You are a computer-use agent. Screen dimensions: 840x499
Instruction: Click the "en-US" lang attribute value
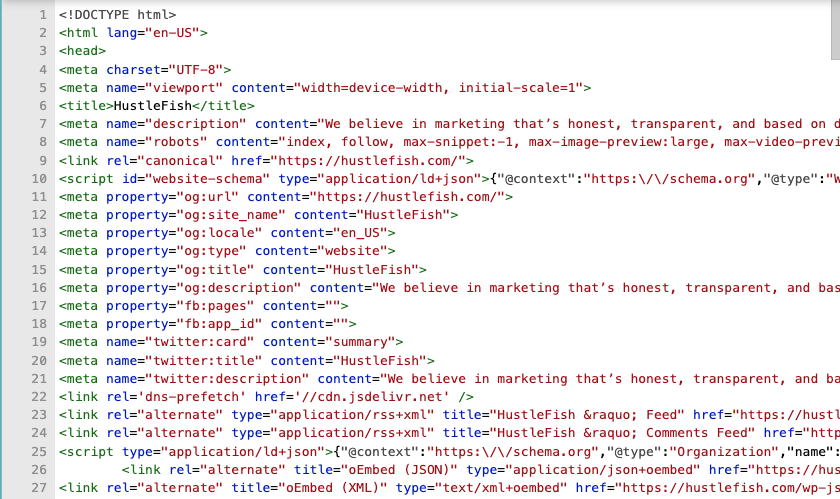pos(172,33)
